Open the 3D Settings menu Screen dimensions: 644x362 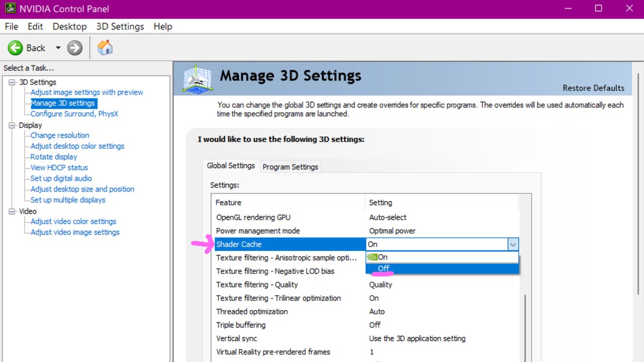coord(120,27)
